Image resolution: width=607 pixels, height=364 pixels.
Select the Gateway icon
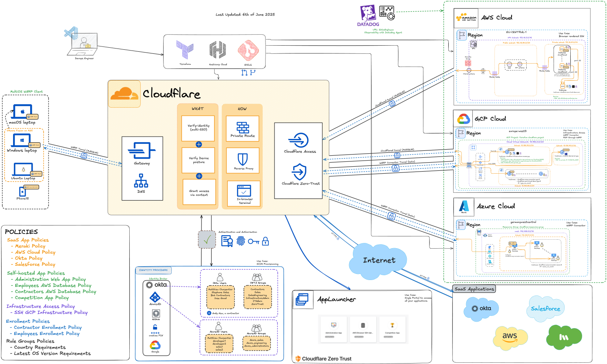(142, 150)
